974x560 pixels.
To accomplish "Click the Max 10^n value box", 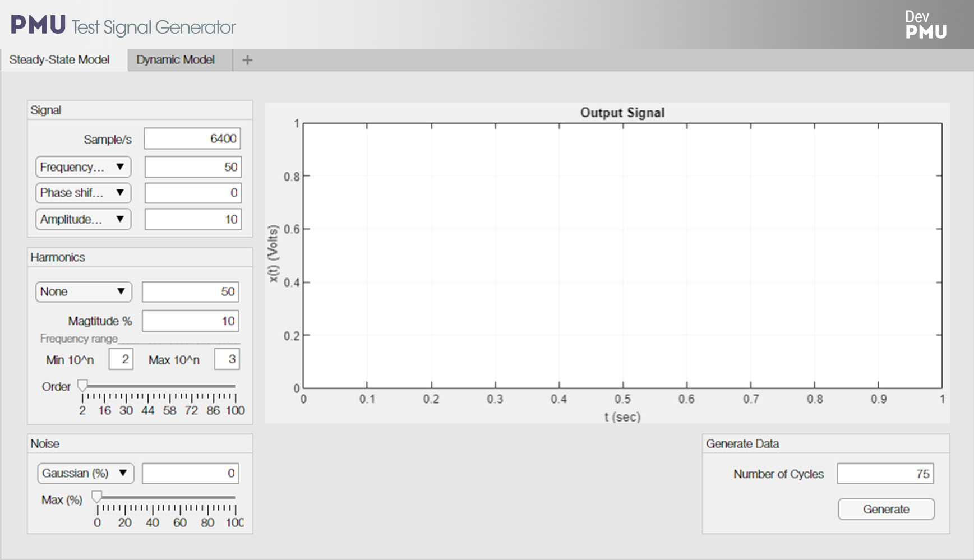I will point(227,359).
